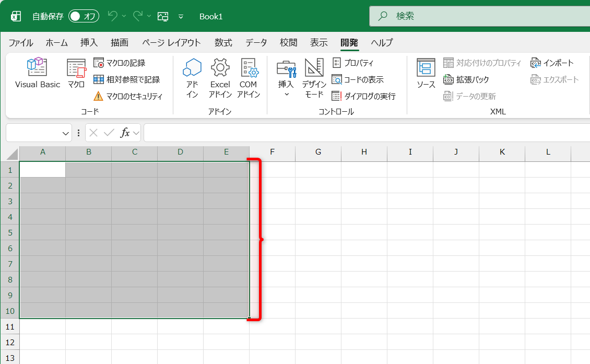Select column A header

pyautogui.click(x=42, y=152)
